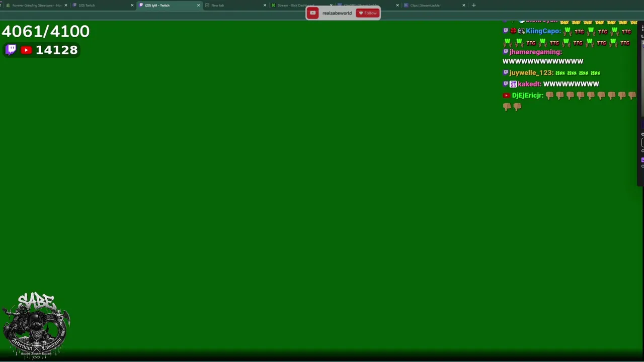Click juywelle_123 username in chat

[x=531, y=73]
